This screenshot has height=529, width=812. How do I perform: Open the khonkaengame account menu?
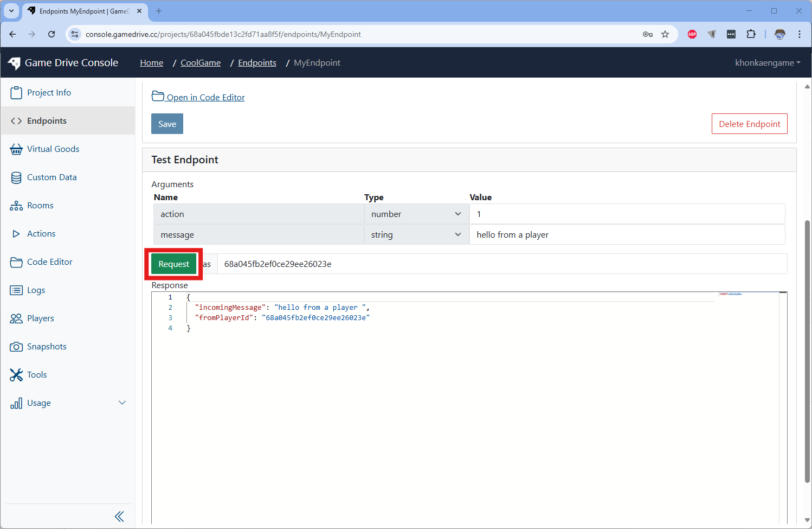[x=767, y=63]
